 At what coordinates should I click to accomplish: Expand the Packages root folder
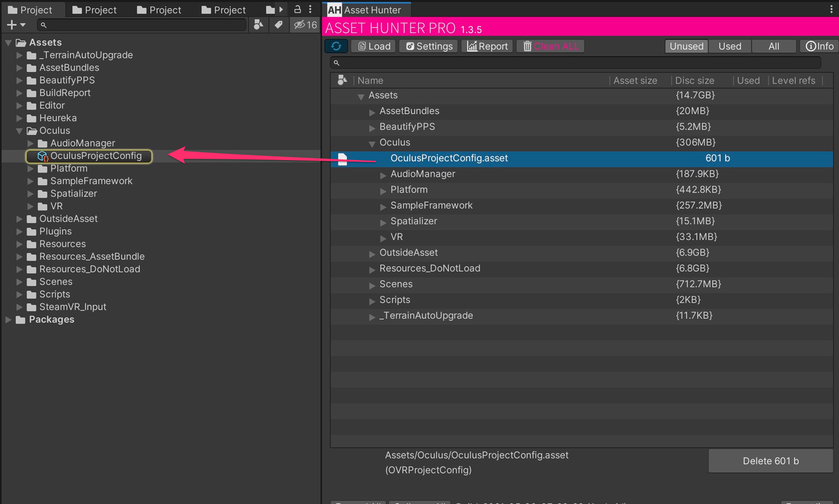[x=8, y=319]
